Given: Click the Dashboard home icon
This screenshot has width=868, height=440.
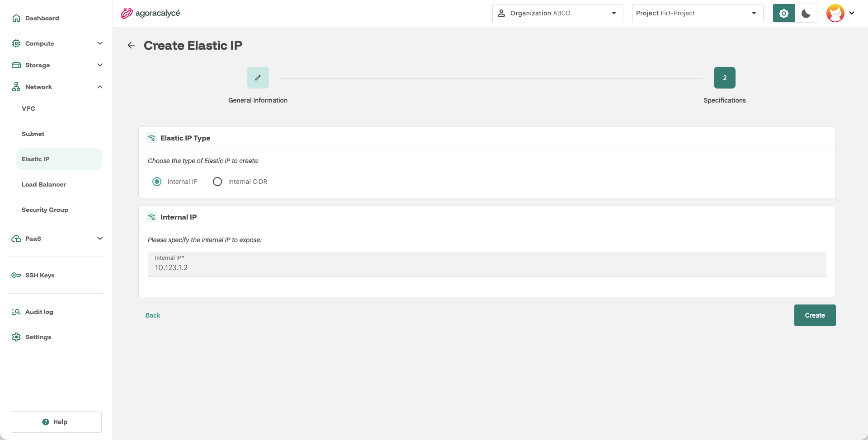Looking at the screenshot, I should tap(16, 18).
